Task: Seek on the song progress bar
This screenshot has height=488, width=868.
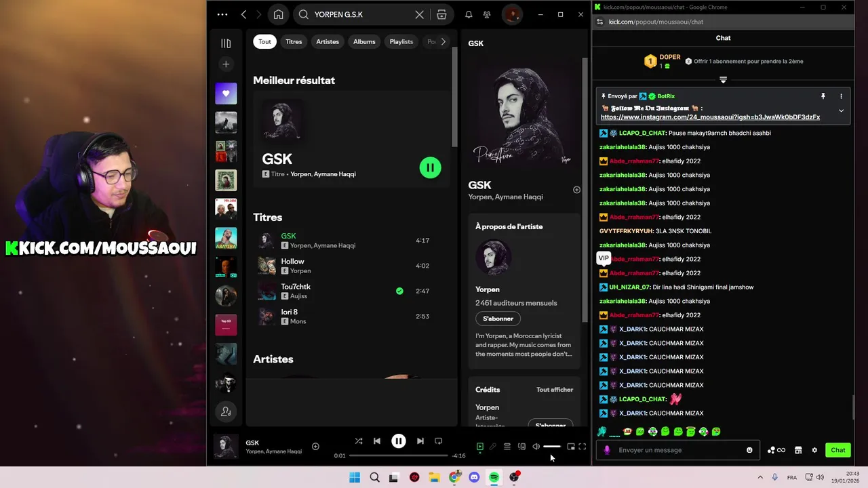Action: [399, 455]
